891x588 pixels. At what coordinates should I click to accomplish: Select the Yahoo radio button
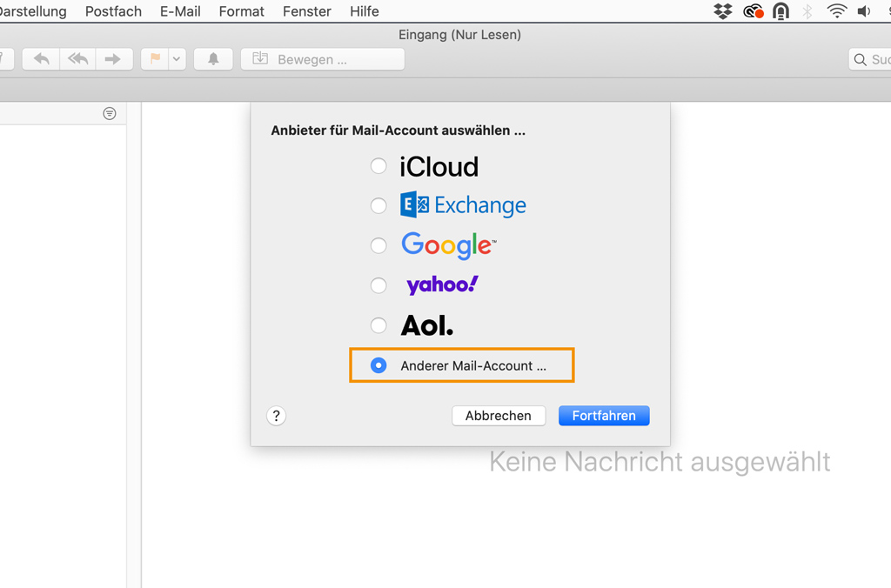pyautogui.click(x=379, y=285)
